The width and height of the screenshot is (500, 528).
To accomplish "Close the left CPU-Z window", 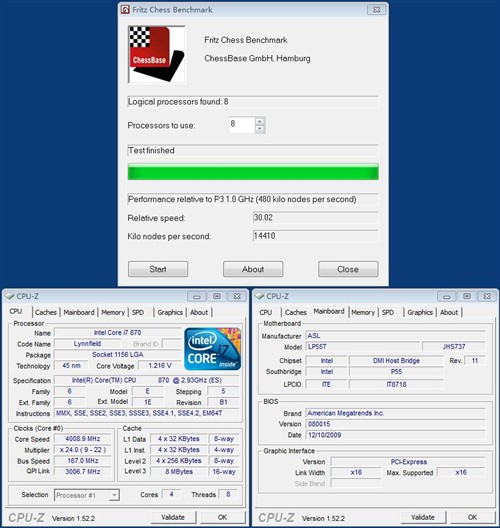I will pyautogui.click(x=237, y=296).
